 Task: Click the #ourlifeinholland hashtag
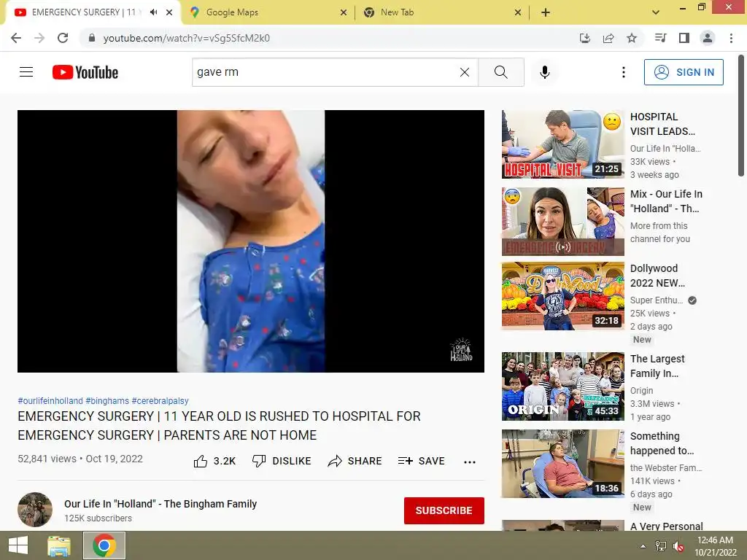click(x=50, y=401)
